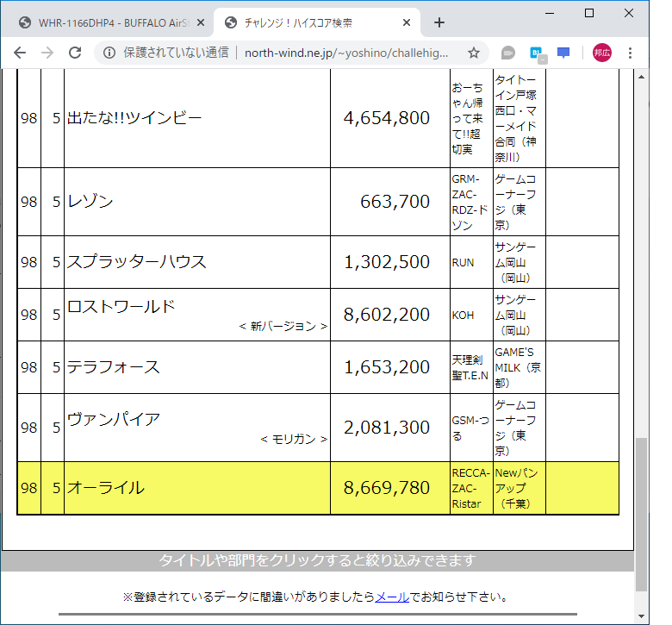Filter by title レゾン
This screenshot has height=625, width=672.
(x=90, y=201)
